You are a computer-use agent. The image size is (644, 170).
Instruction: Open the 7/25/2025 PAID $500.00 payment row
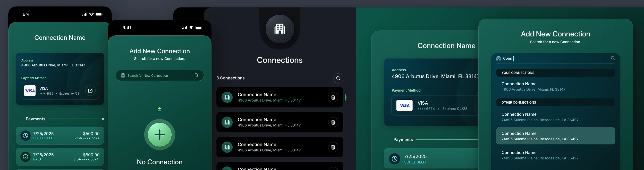coord(60,157)
